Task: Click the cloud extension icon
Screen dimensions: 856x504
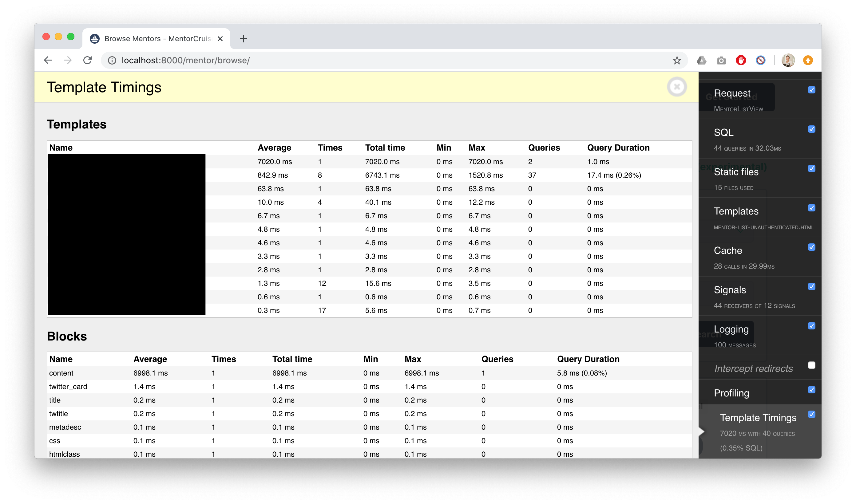Action: click(701, 60)
